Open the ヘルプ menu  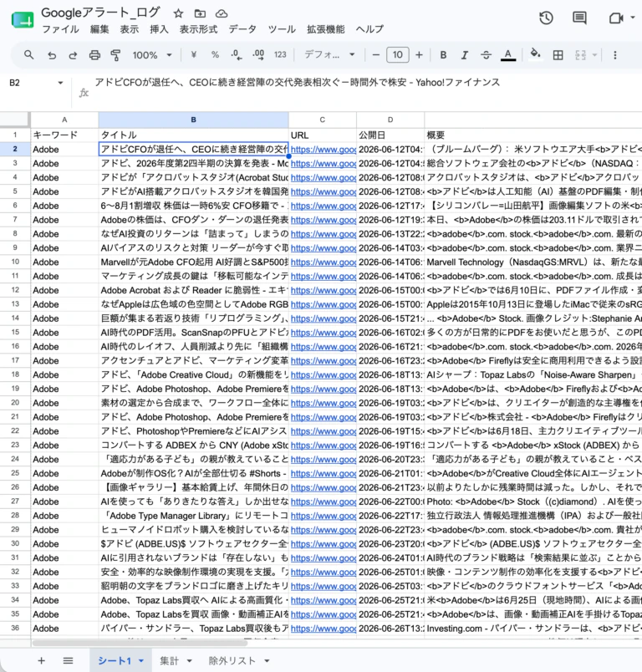coord(369,29)
